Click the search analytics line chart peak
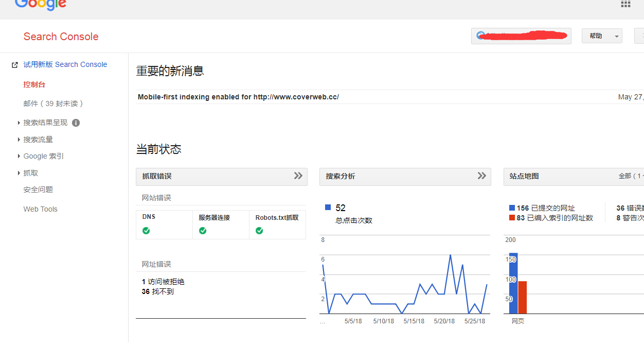The height and width of the screenshot is (346, 644). [x=450, y=255]
